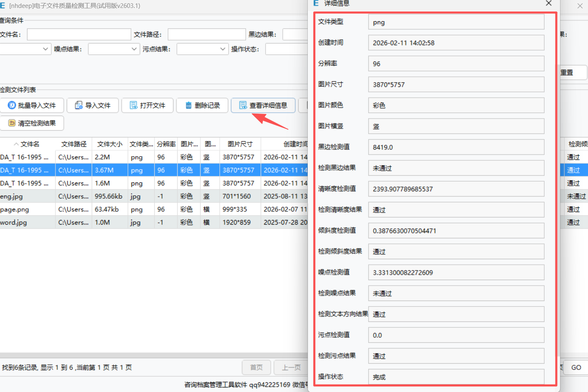This screenshot has height=392, width=588.
Task: Click the 上一页 button
Action: [x=291, y=367]
